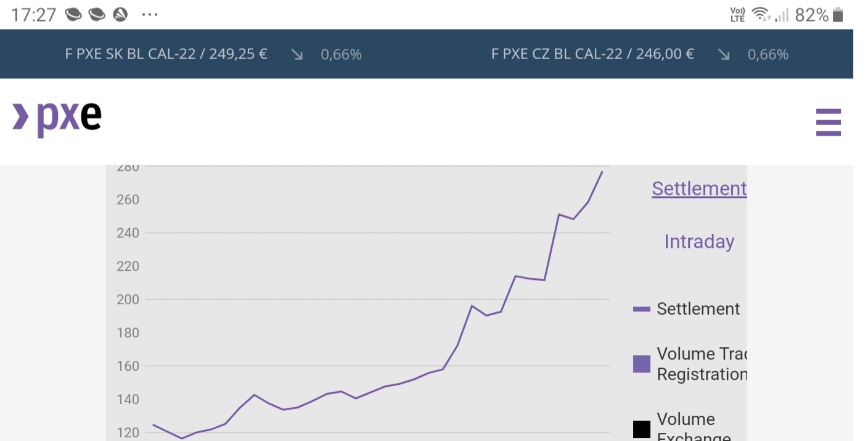Click the down arrow beside SK ticker price
This screenshot has width=868, height=441.
[x=297, y=55]
